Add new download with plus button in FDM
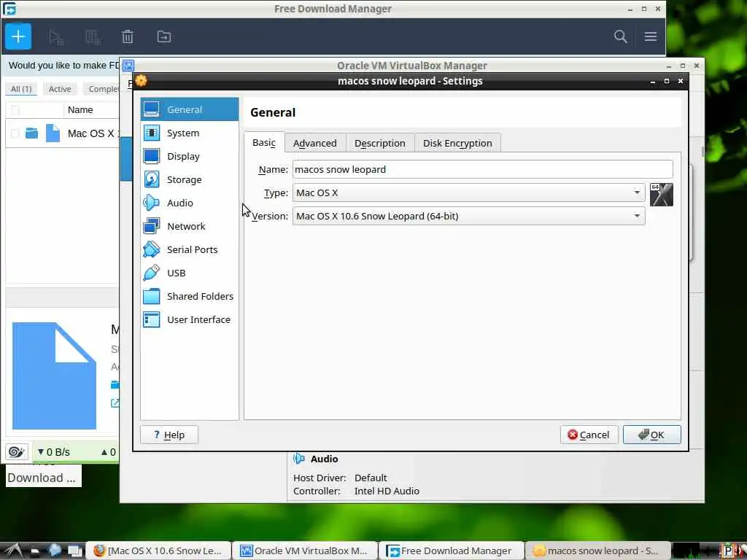This screenshot has width=747, height=560. pyautogui.click(x=18, y=36)
